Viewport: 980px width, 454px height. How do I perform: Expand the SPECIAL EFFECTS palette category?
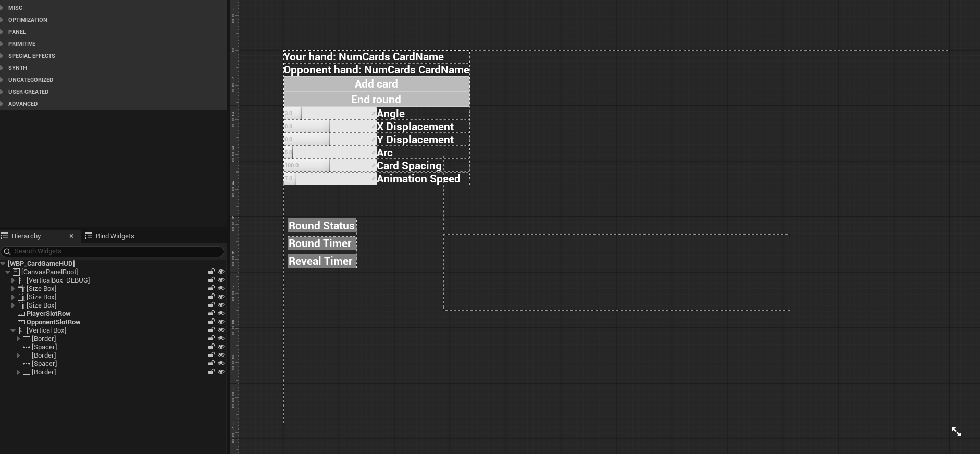click(x=3, y=56)
